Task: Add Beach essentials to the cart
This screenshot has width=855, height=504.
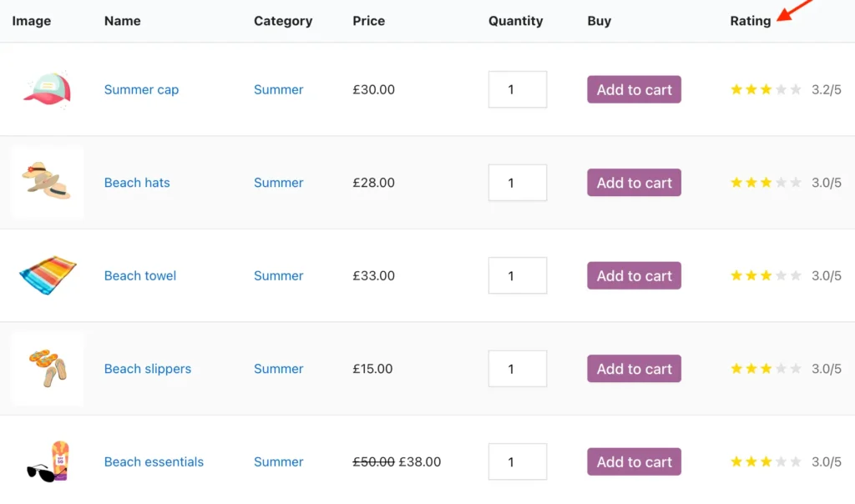Action: coord(634,461)
